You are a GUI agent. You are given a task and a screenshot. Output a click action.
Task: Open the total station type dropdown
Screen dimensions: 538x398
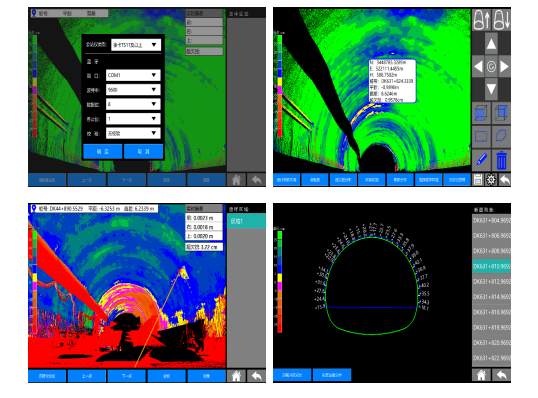(x=136, y=45)
